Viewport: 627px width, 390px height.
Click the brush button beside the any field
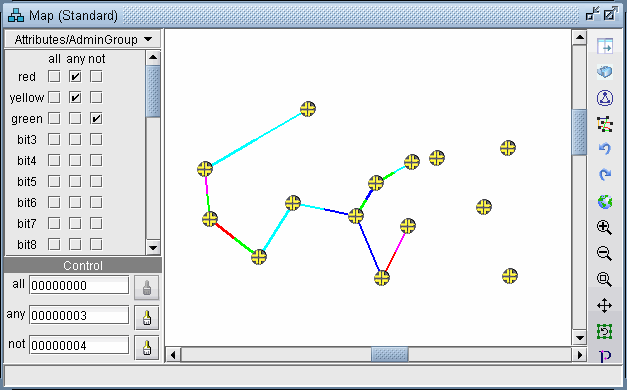click(147, 318)
